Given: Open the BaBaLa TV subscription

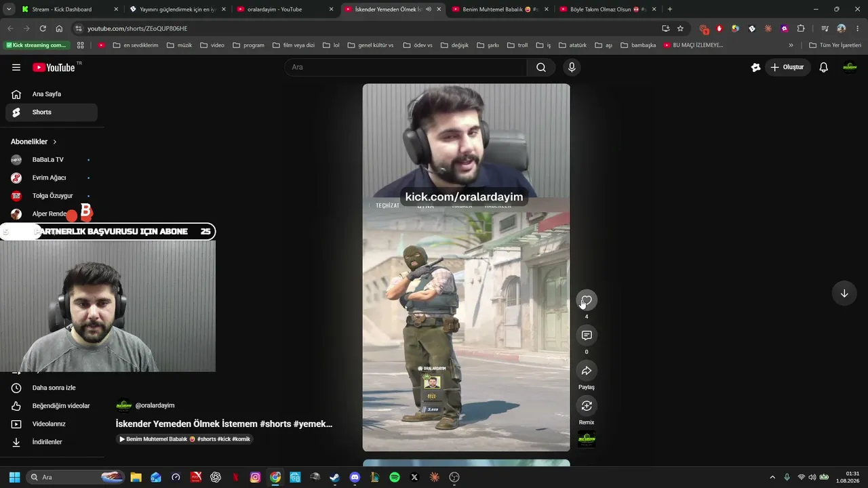Looking at the screenshot, I should pos(52,160).
